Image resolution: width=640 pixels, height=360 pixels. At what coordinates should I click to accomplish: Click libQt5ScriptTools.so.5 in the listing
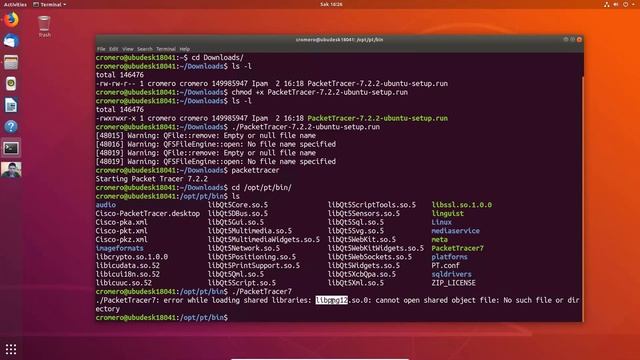(372, 205)
